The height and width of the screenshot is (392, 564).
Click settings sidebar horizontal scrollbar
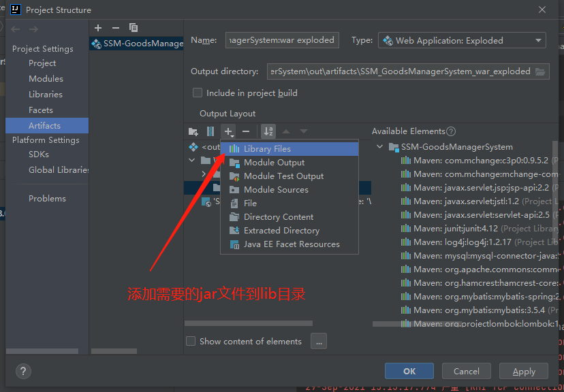click(42, 351)
